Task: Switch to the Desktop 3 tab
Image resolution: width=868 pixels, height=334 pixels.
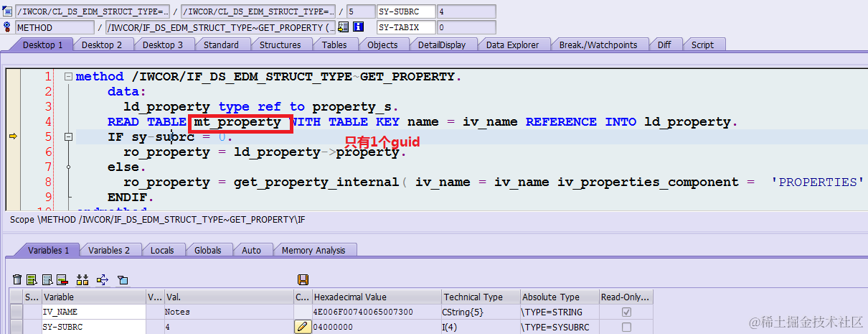Action: point(162,45)
